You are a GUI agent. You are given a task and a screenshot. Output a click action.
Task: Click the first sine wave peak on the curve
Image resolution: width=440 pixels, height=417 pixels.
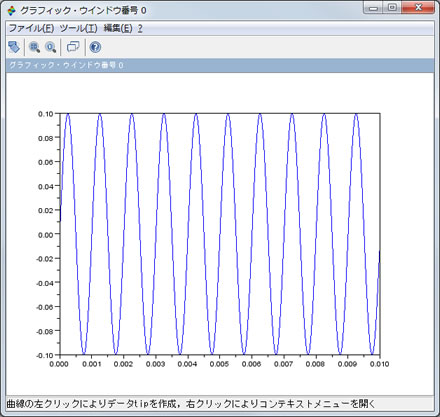coord(68,114)
